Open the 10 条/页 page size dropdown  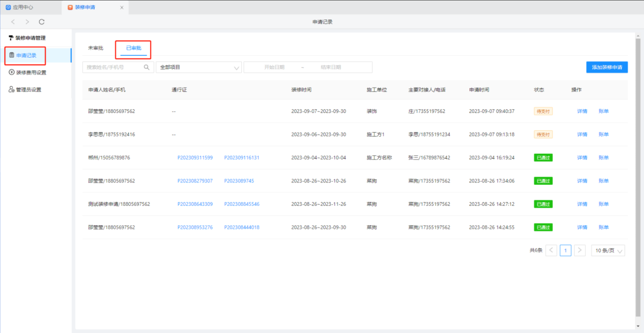point(608,251)
